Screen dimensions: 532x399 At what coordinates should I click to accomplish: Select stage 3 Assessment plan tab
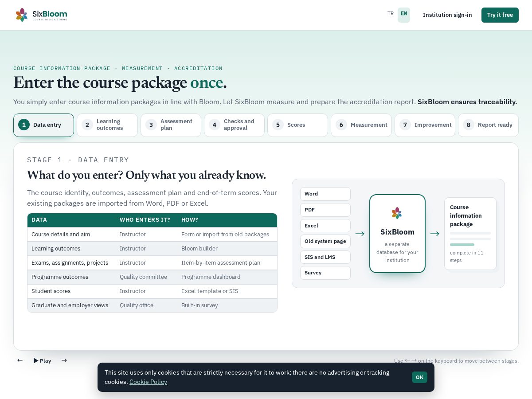171,125
